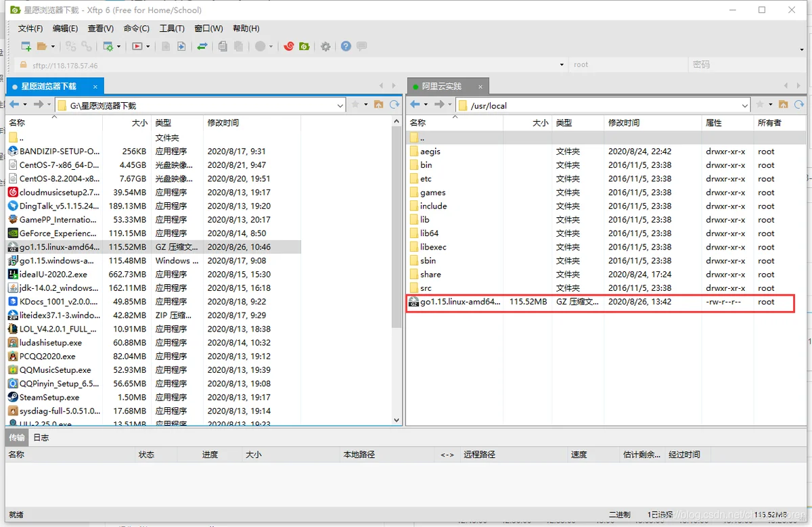Click the 密码 password field

[x=746, y=65]
